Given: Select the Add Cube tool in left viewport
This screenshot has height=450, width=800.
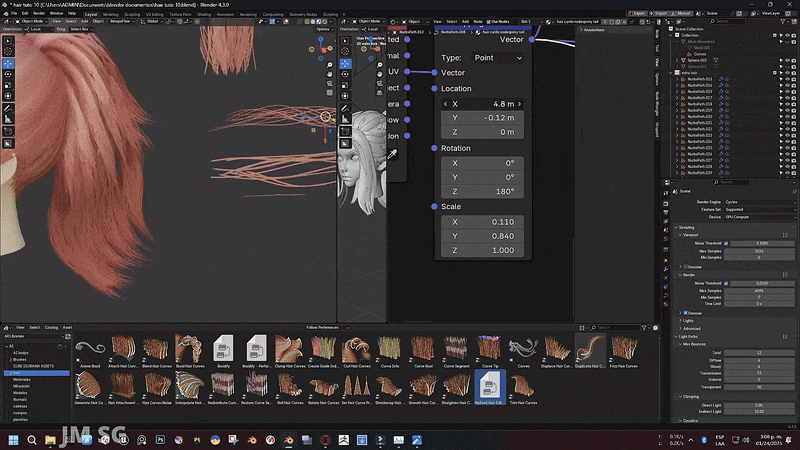Looking at the screenshot, I should click(x=8, y=132).
